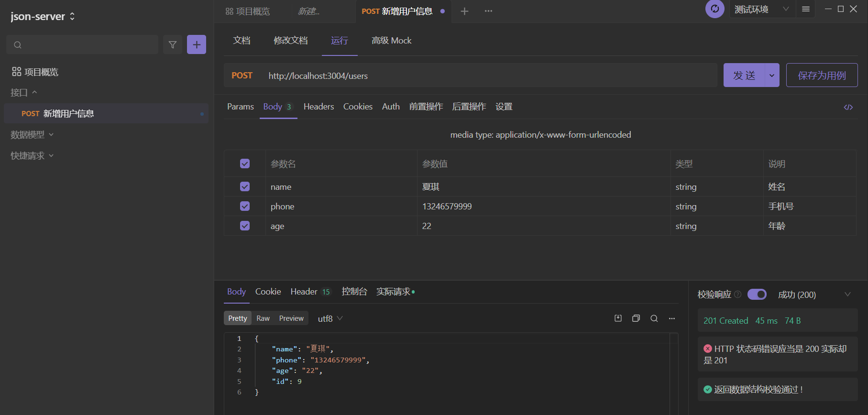Click the 发送 button
The image size is (868, 415).
[x=744, y=76]
